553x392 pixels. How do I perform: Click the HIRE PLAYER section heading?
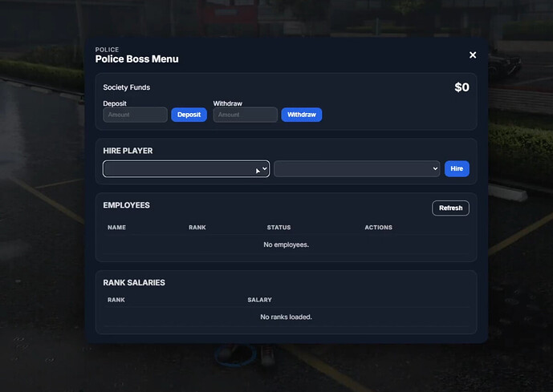click(x=128, y=151)
